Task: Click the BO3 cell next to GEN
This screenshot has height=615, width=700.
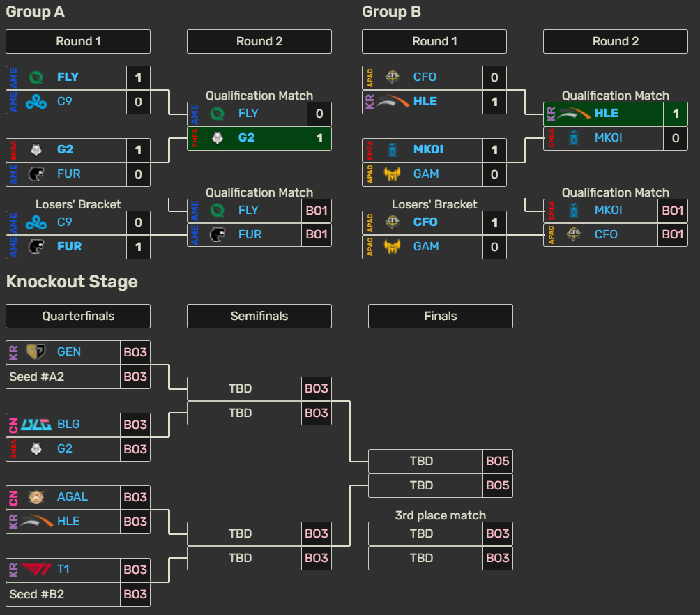Action: click(x=135, y=352)
